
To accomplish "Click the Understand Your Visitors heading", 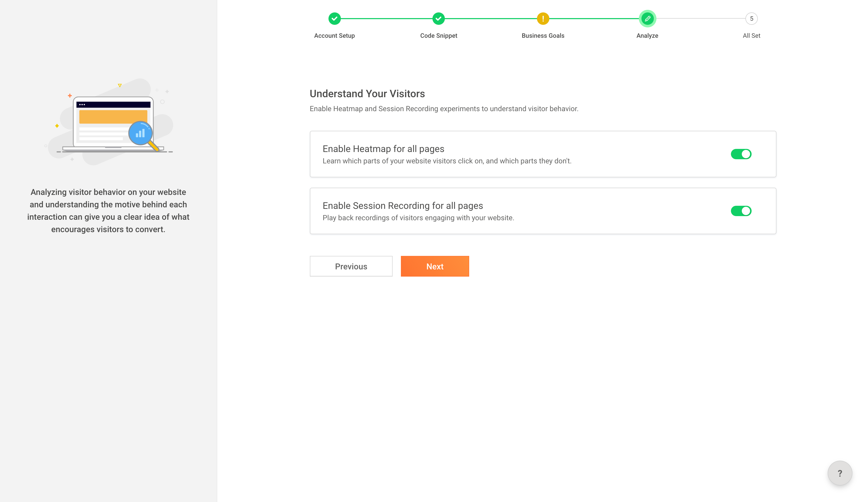I will click(x=367, y=94).
